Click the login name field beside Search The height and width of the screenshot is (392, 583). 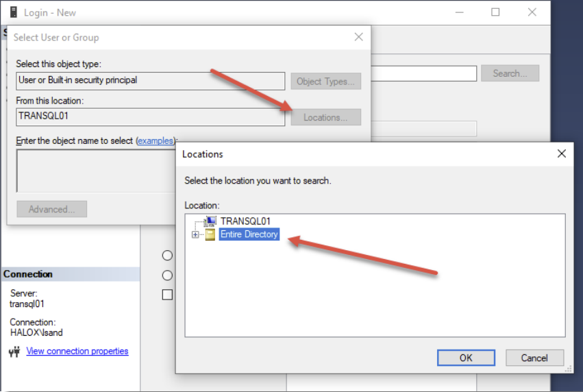(x=424, y=73)
